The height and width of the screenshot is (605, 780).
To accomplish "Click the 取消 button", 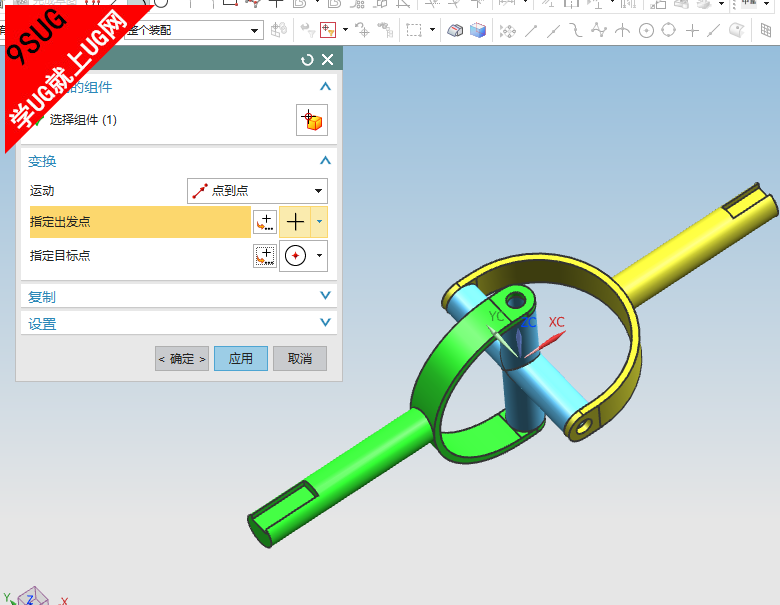I will (300, 359).
